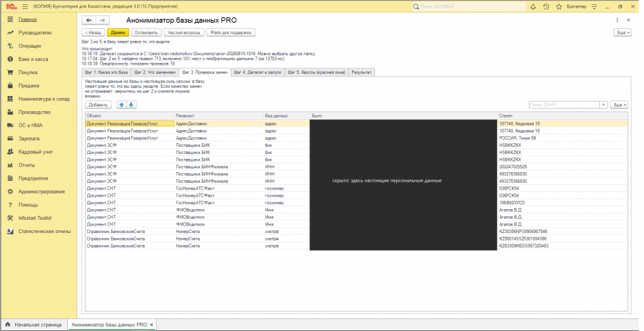The height and width of the screenshot is (331, 644).
Task: Switch to the Результат tab
Action: [362, 72]
